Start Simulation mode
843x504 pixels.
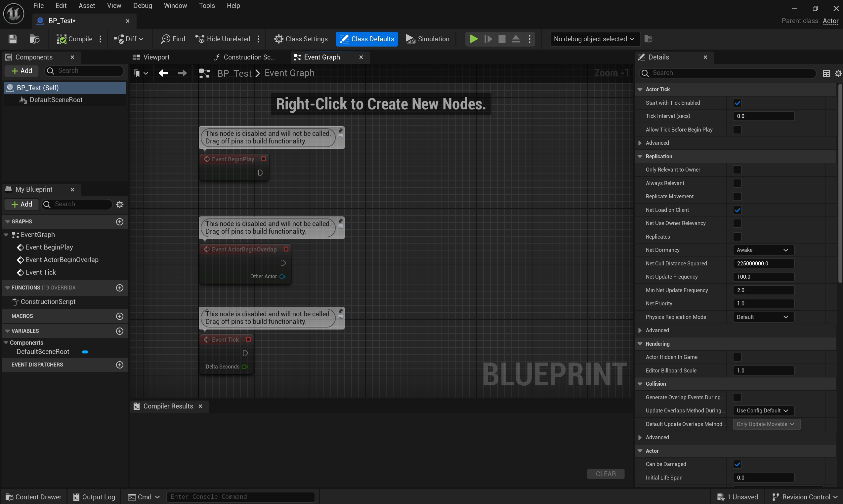tap(427, 39)
